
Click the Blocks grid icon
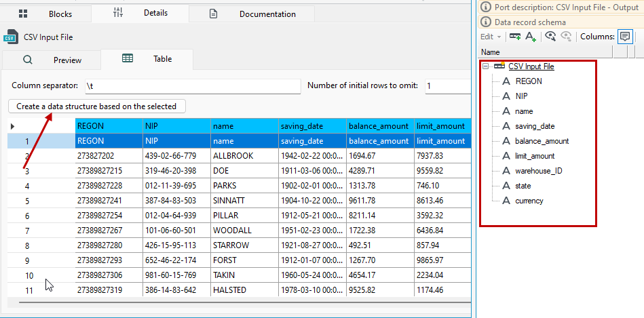click(23, 14)
